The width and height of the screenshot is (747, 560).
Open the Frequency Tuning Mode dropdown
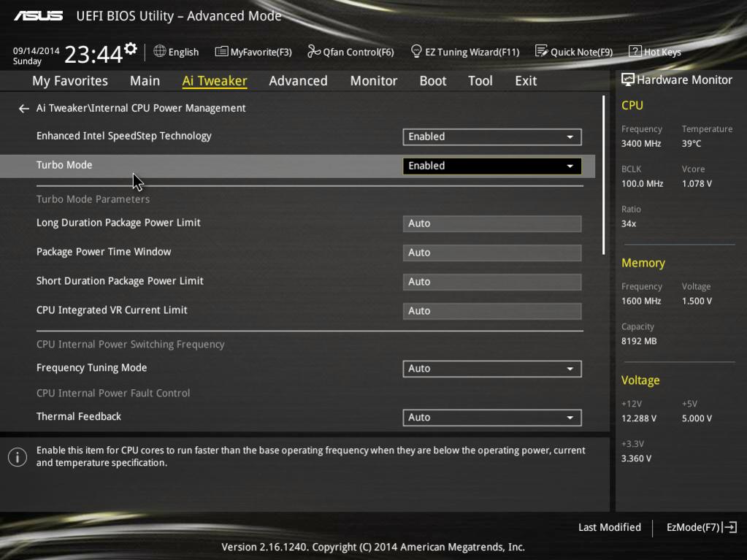click(x=492, y=369)
